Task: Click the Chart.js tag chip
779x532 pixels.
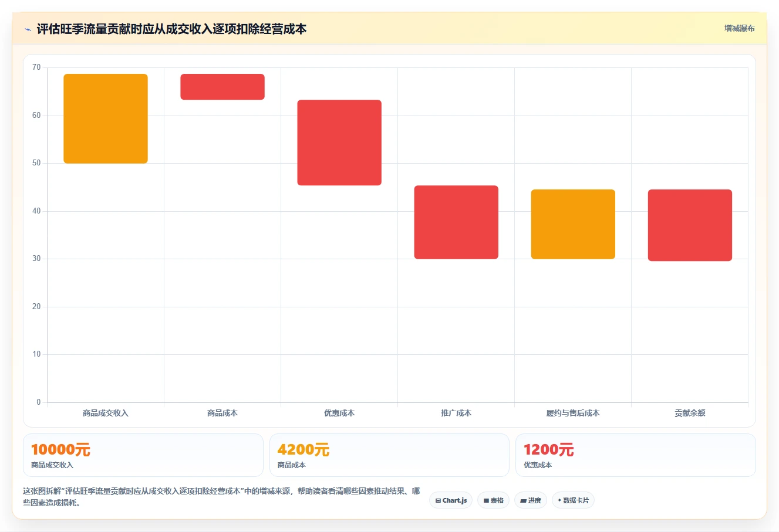Action: pyautogui.click(x=451, y=500)
